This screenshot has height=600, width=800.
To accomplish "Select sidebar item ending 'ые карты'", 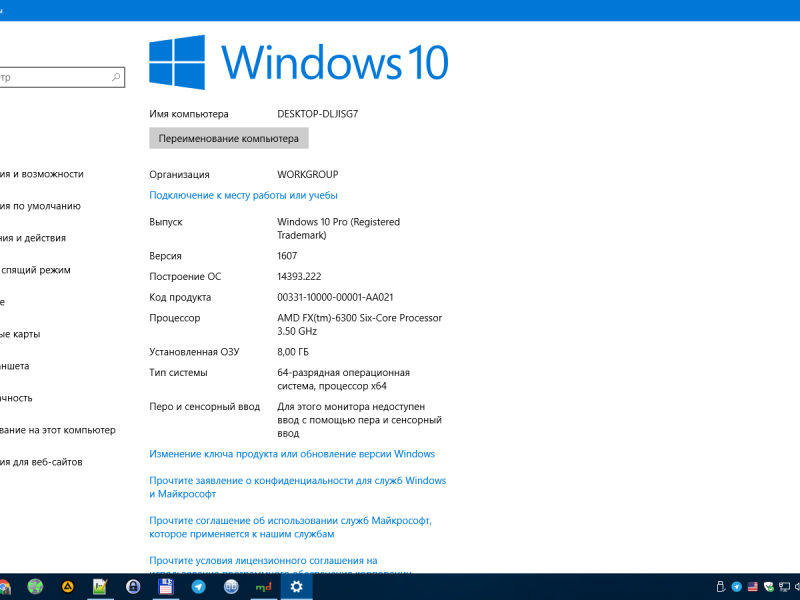I will 20,334.
